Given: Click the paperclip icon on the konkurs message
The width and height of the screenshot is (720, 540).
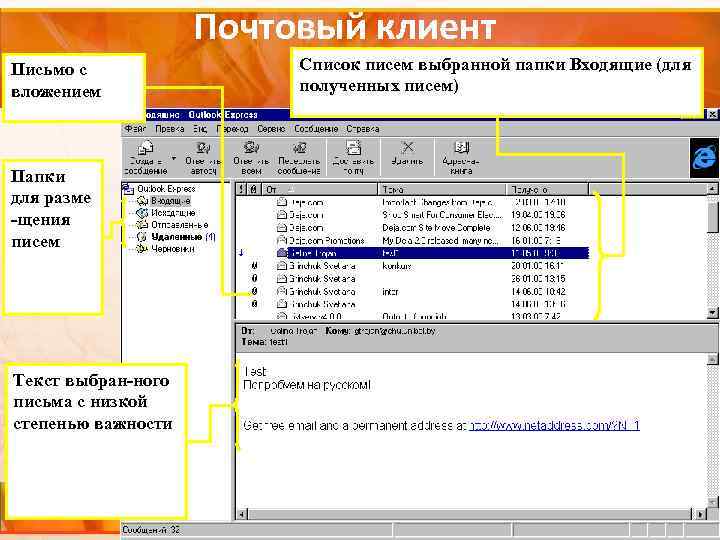Looking at the screenshot, I should [254, 266].
